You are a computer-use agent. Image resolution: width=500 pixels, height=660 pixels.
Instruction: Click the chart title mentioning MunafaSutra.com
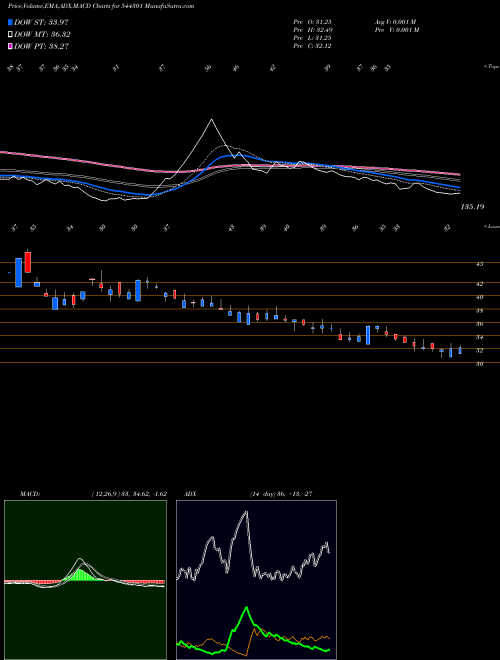(101, 6)
